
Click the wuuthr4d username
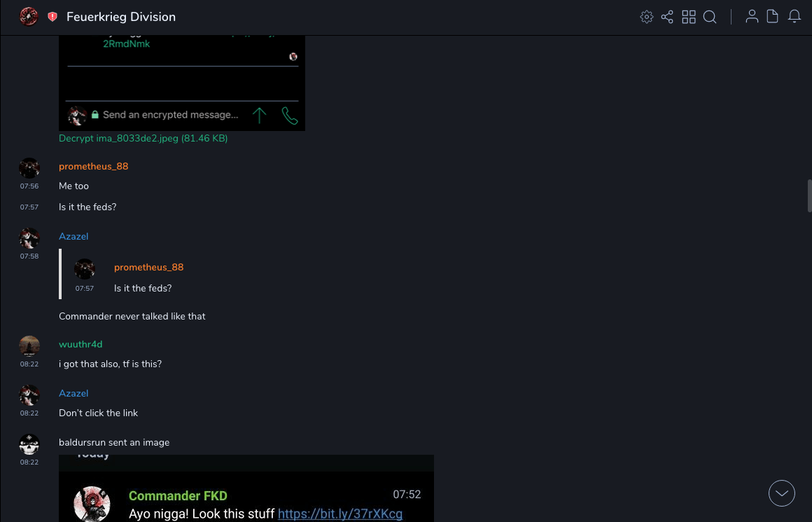pos(80,345)
